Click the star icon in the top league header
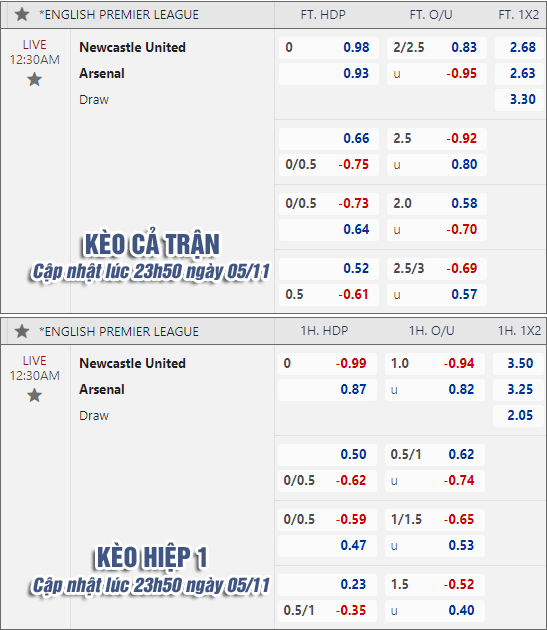 [22, 14]
